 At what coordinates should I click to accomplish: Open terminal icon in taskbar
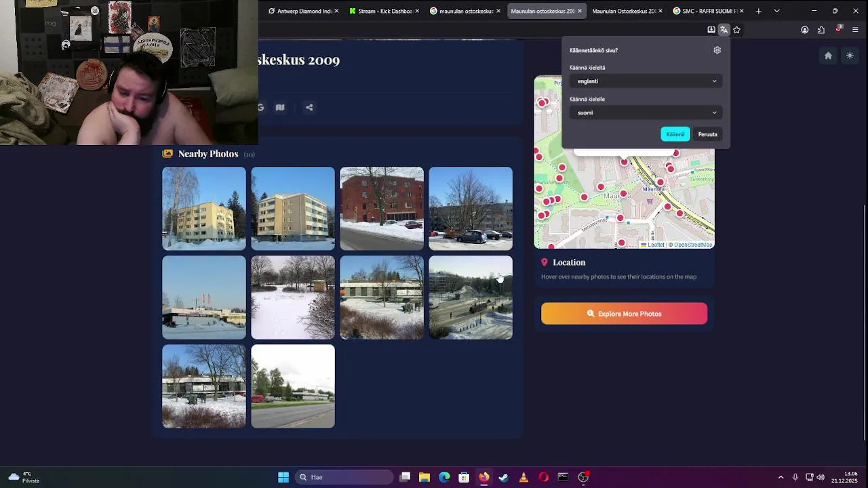click(x=563, y=477)
